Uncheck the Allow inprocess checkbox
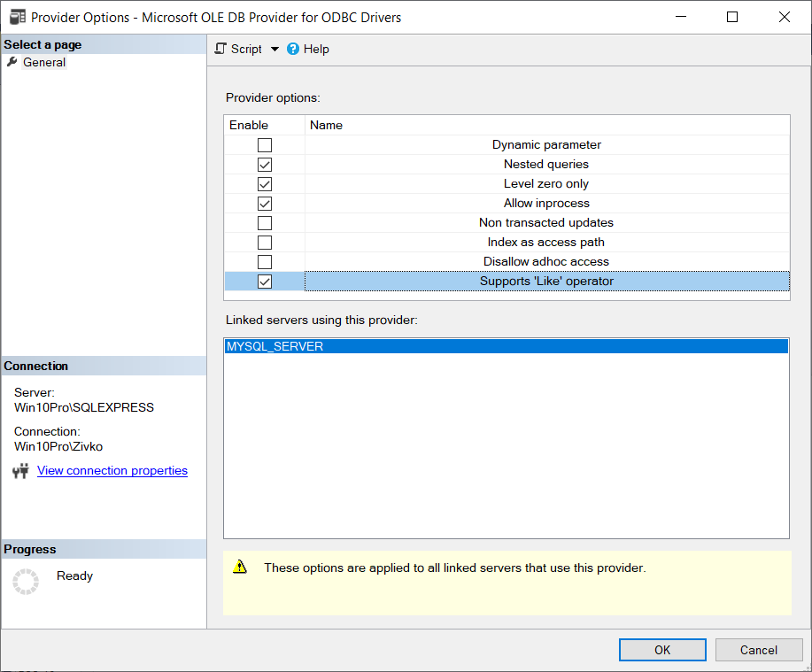This screenshot has width=812, height=672. click(265, 204)
